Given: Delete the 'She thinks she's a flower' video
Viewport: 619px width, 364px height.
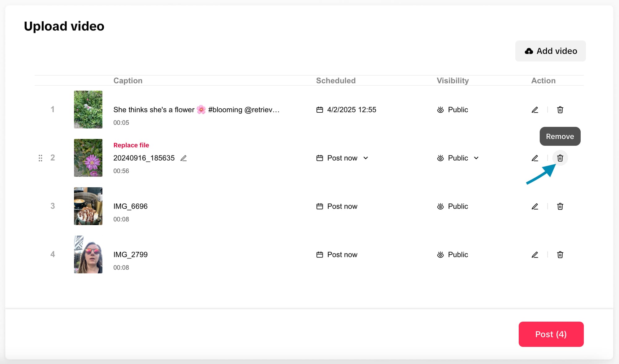Looking at the screenshot, I should point(560,110).
